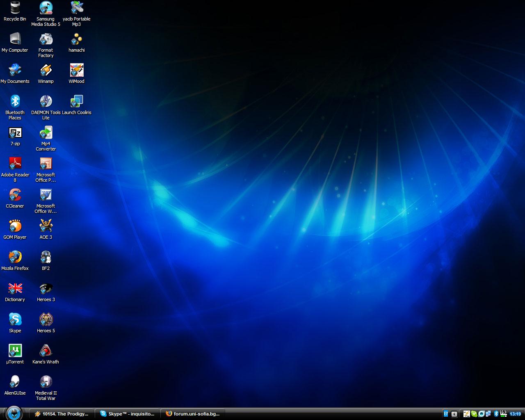Launch hamachi desktop icon
Image resolution: width=525 pixels, height=420 pixels.
click(76, 39)
